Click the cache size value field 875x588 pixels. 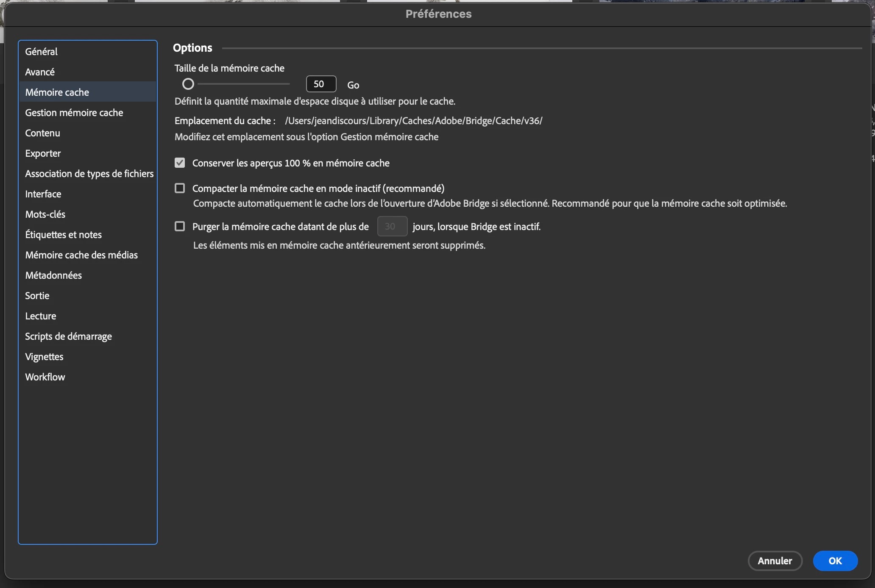click(x=321, y=84)
